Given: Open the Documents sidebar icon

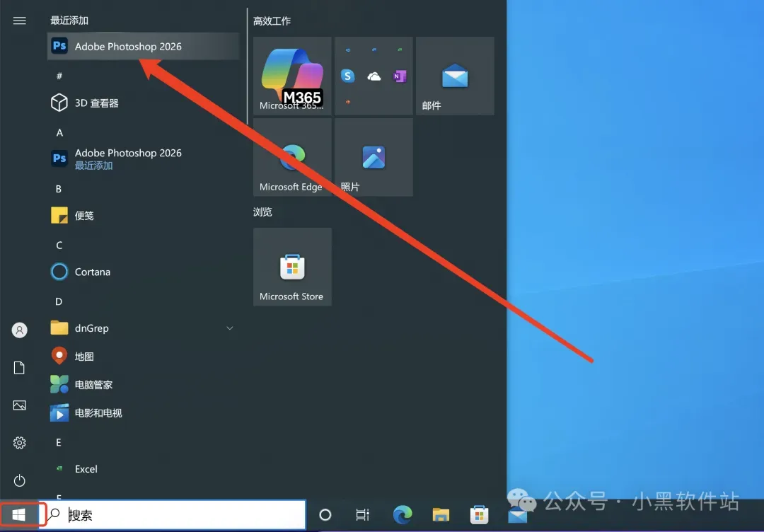Looking at the screenshot, I should [x=20, y=368].
